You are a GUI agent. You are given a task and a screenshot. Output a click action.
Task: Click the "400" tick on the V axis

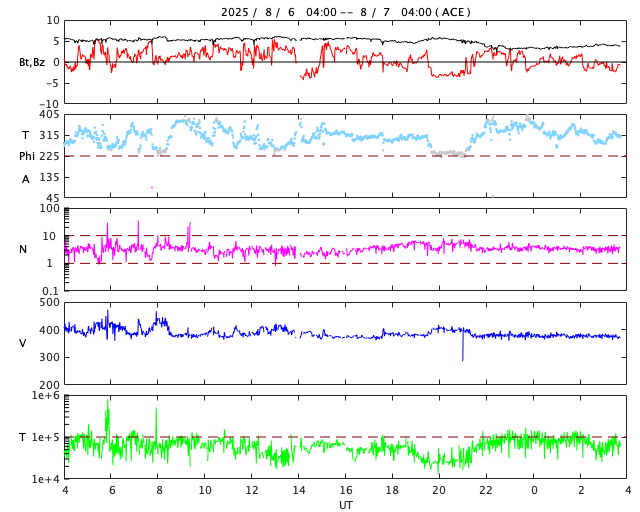click(49, 330)
